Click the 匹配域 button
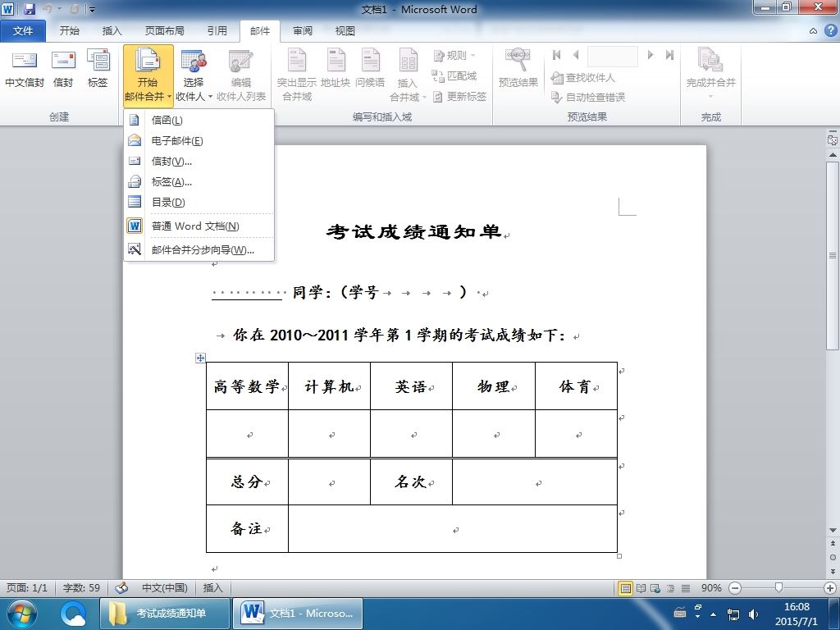Image resolution: width=840 pixels, height=630 pixels. tap(454, 76)
